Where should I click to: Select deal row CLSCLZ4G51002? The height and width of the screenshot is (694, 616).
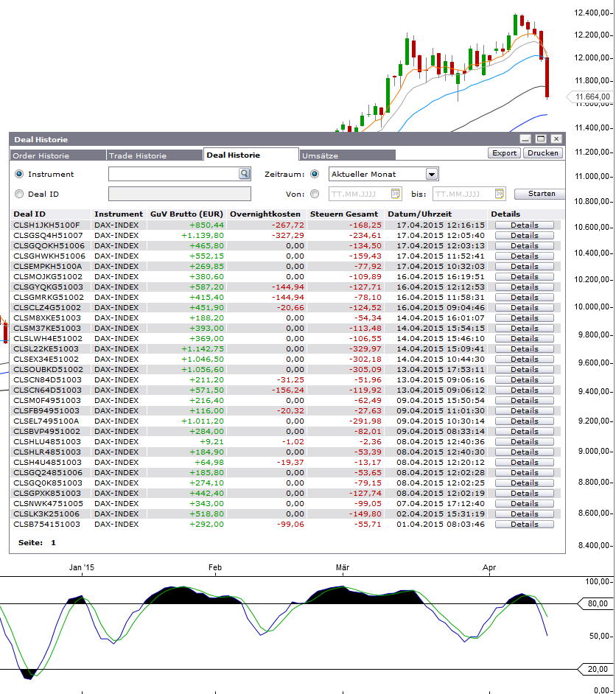tap(285, 308)
